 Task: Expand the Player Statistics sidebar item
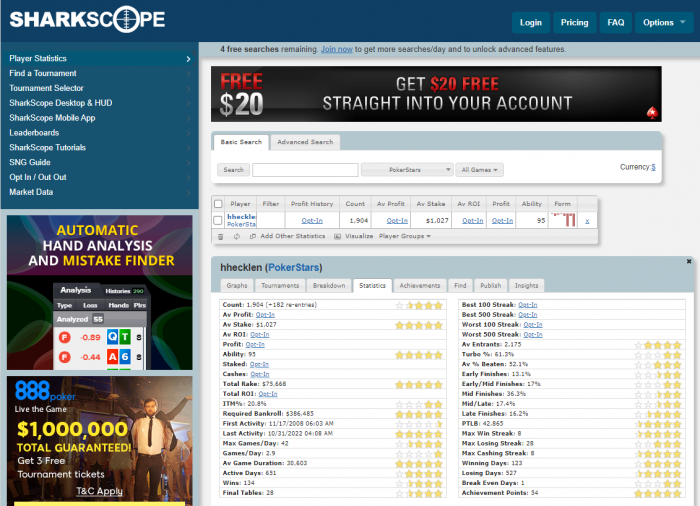pos(100,59)
